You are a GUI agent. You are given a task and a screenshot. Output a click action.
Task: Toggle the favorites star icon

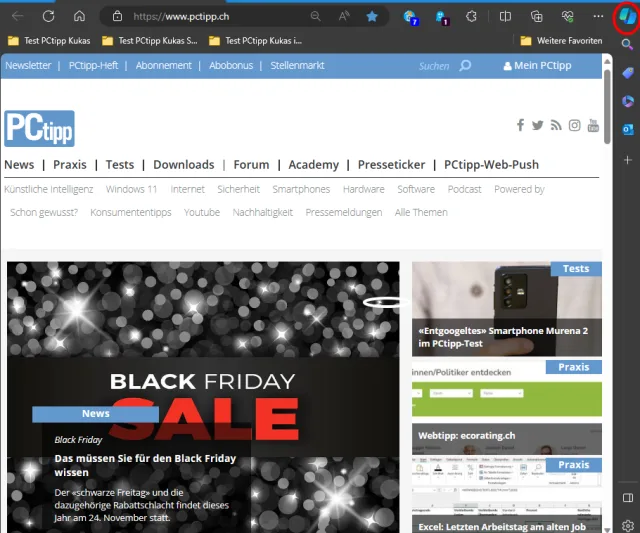(x=372, y=16)
